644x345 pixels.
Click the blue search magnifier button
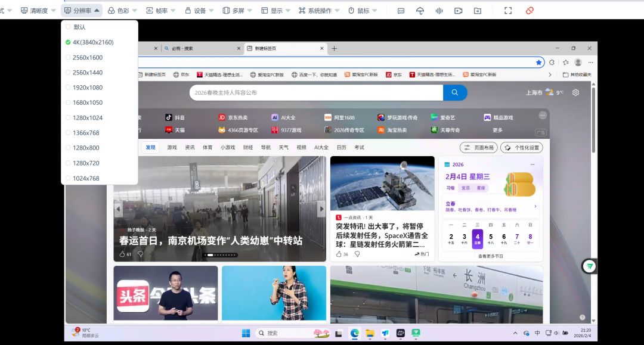click(x=455, y=92)
